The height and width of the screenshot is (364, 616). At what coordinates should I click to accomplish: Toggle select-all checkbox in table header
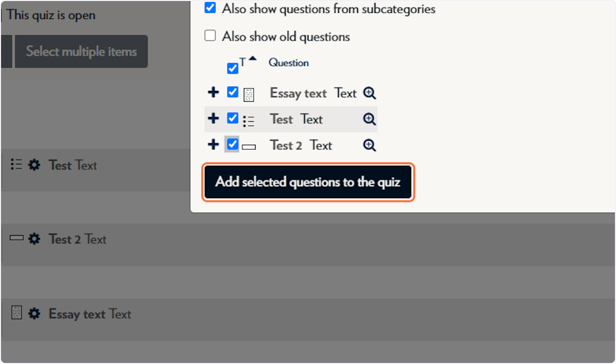point(233,68)
